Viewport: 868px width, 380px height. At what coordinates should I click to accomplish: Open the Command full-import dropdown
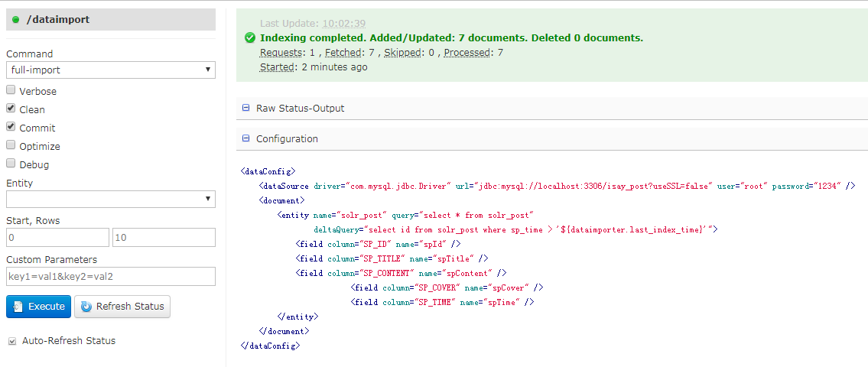111,70
